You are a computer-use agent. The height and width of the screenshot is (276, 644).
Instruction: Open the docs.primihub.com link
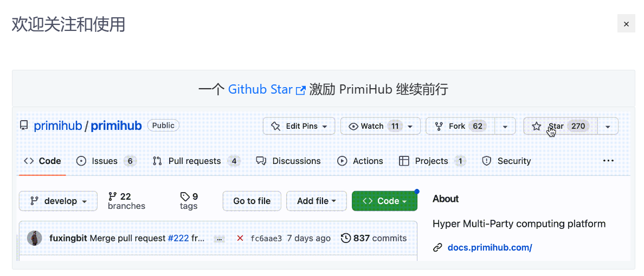(490, 248)
